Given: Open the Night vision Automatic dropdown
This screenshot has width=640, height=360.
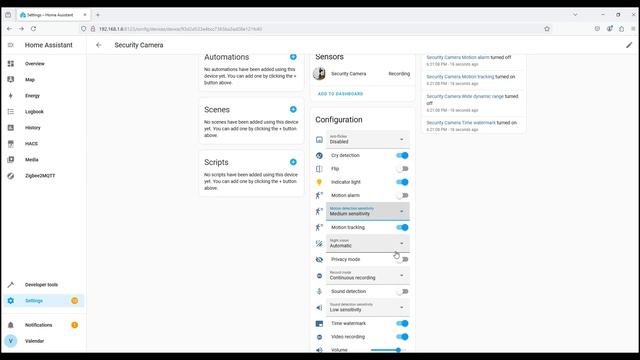Looking at the screenshot, I should point(367,243).
